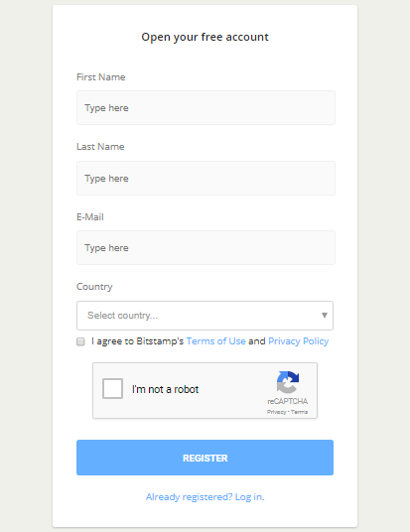Screen dimensions: 410x532
Task: Tick the agree to Bitstamp's terms checkbox
Action: click(x=80, y=341)
